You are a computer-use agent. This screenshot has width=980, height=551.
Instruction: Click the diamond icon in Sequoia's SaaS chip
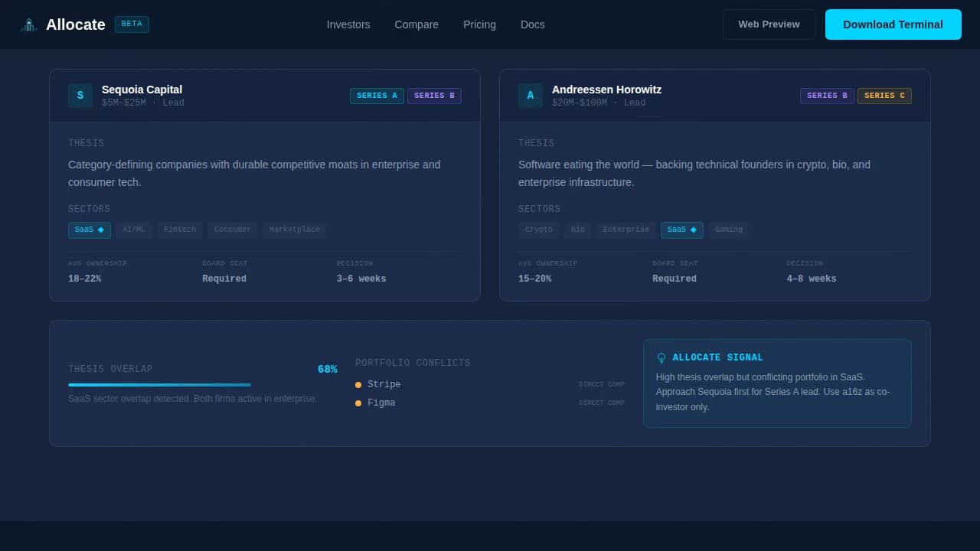100,230
